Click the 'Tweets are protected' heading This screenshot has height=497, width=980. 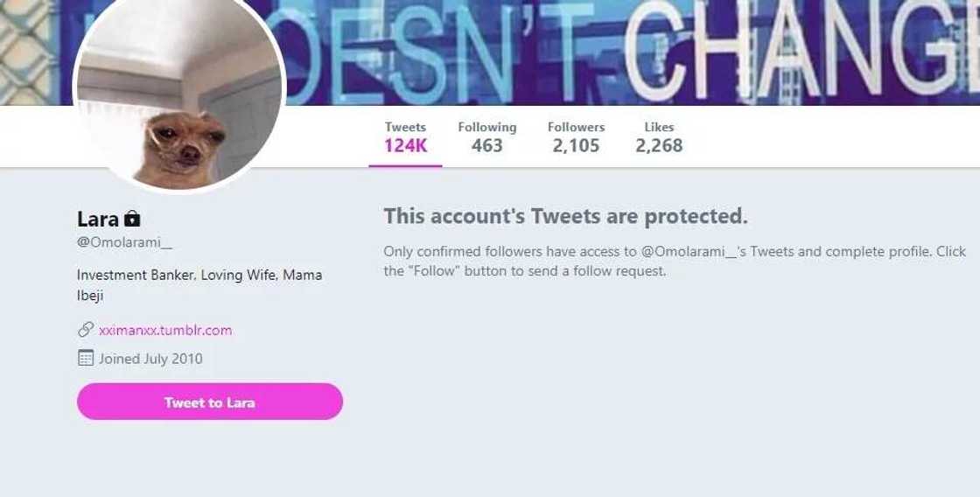[x=565, y=215]
